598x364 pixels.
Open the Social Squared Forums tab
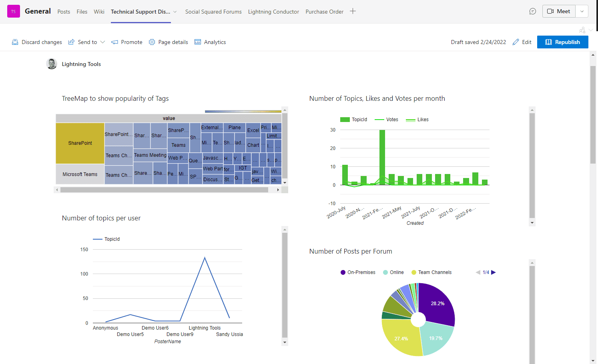(x=213, y=12)
